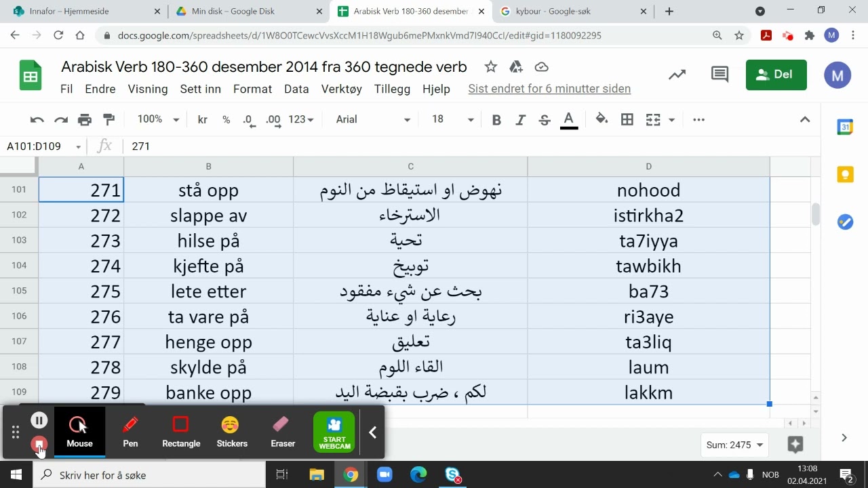Click the Undo arrow in Sheets toolbar
The image size is (868, 488).
click(37, 120)
